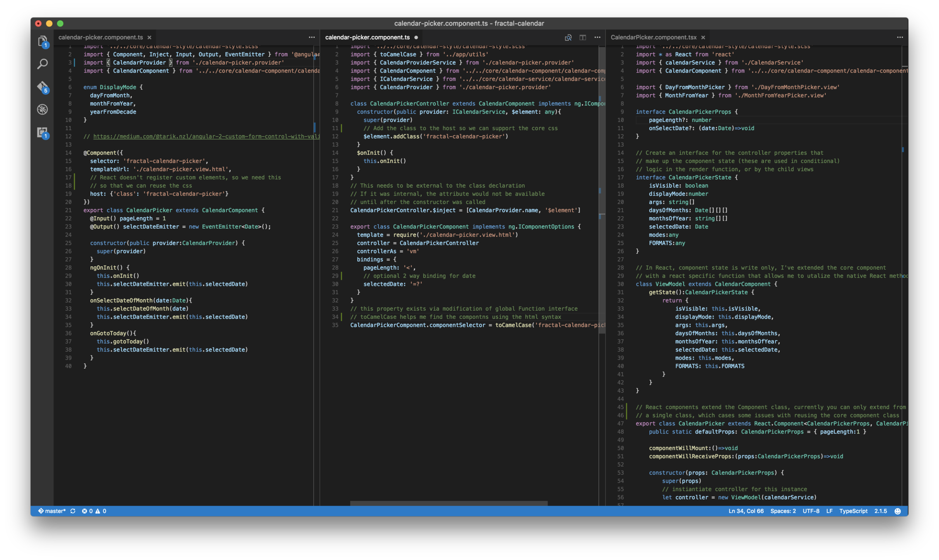Click '$onInit() {' in the middle editor
939x560 pixels.
click(x=374, y=153)
